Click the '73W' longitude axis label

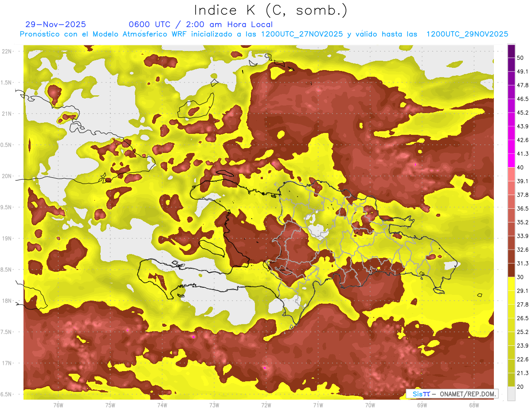tap(214, 405)
